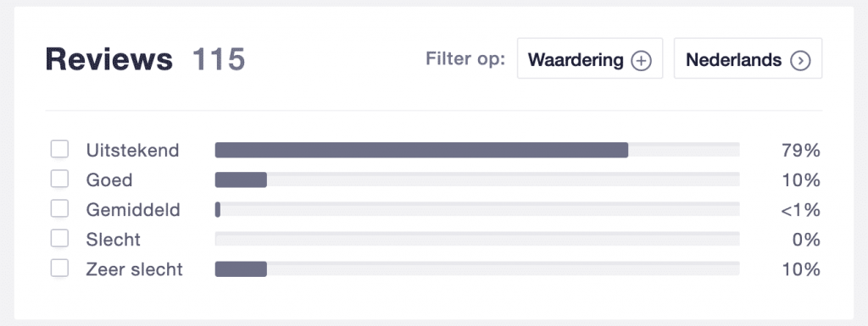The image size is (868, 326).
Task: Enable the Slecht checkbox
Action: (x=60, y=239)
